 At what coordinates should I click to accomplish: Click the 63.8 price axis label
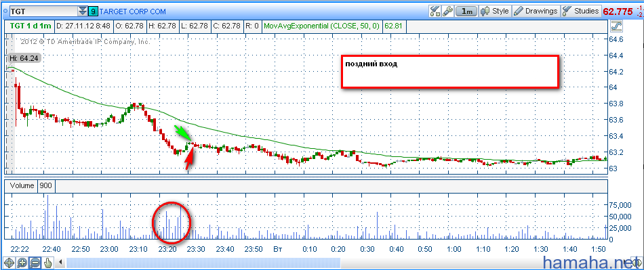(x=616, y=104)
